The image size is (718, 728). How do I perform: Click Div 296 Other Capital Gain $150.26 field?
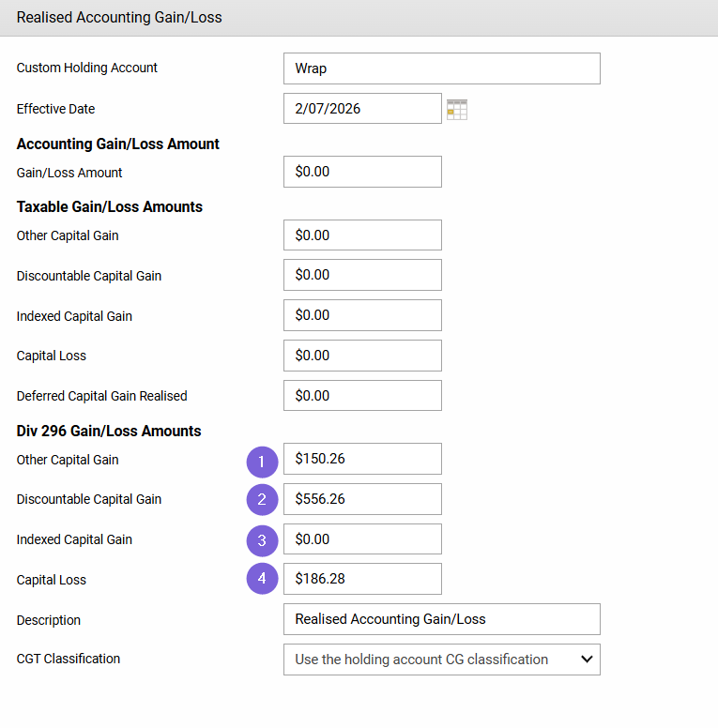[362, 459]
